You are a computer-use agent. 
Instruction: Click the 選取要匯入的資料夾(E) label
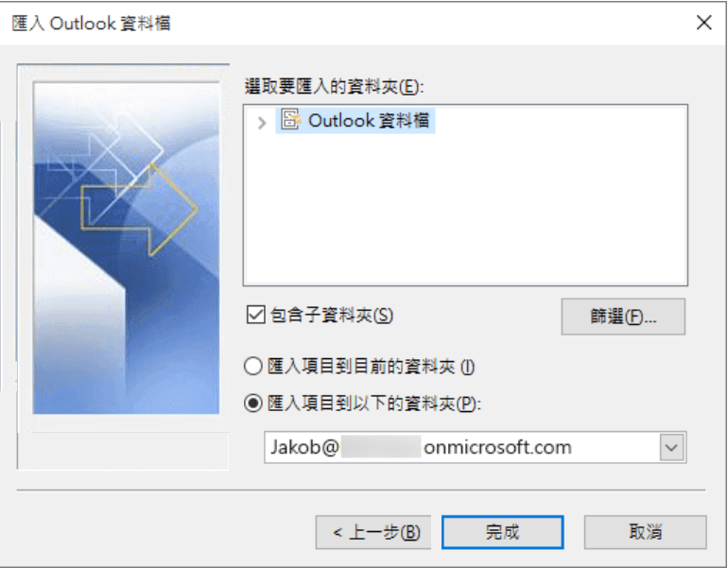pyautogui.click(x=335, y=87)
